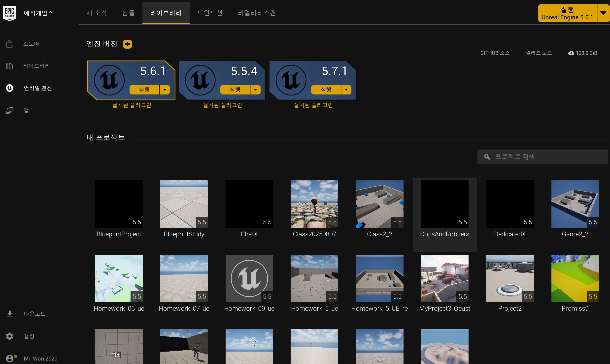Select the 라이브러리 sidebar icon
Screen dimensions: 610x364
click(x=9, y=66)
